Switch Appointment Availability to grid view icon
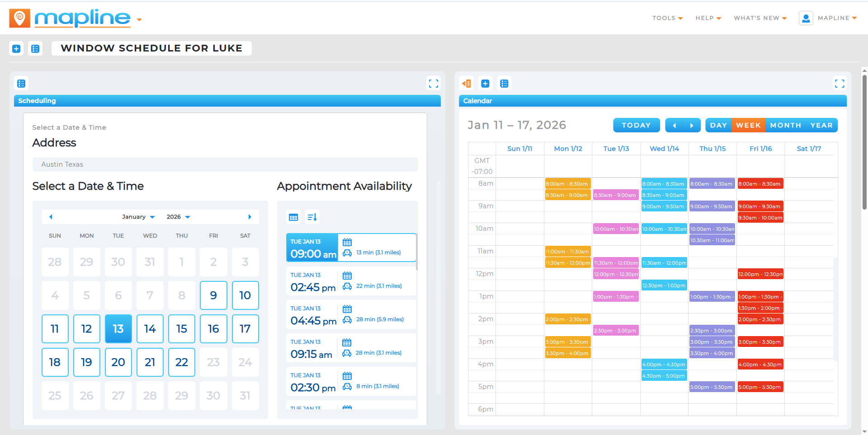This screenshot has width=868, height=435. [293, 217]
